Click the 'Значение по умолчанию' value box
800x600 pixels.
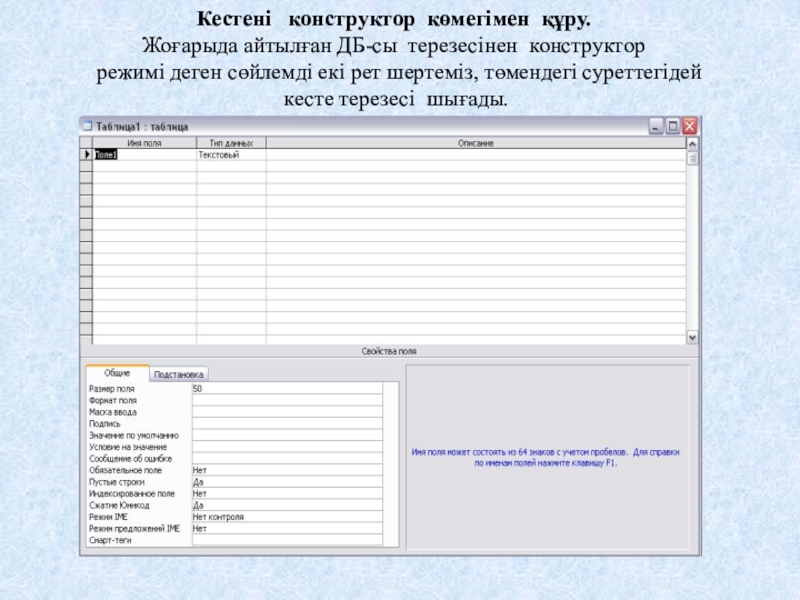click(x=287, y=435)
